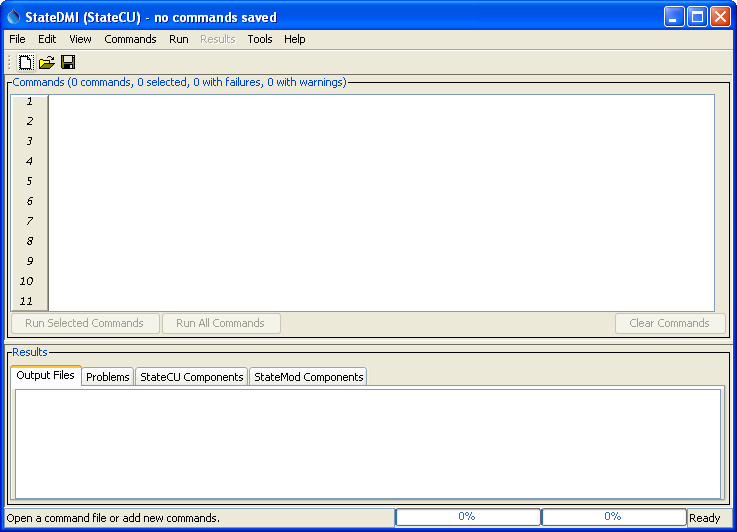
Task: Switch to the StateMod Components tab
Action: (x=308, y=377)
